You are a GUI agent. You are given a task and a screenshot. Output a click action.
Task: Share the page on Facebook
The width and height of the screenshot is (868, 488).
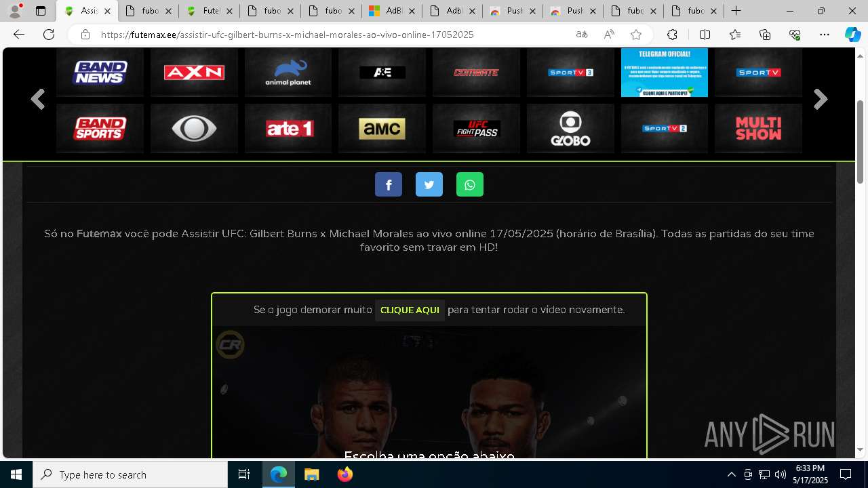point(389,184)
